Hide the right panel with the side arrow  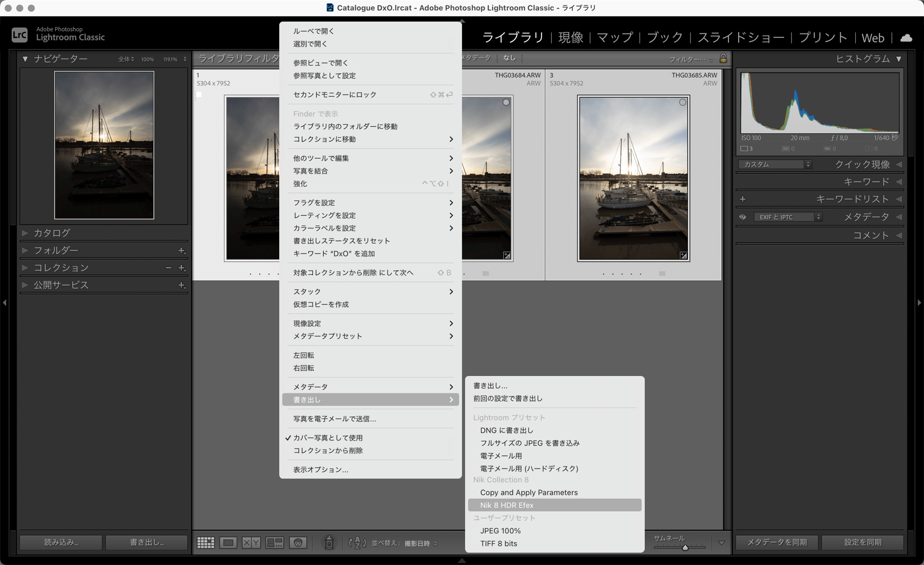click(x=919, y=303)
